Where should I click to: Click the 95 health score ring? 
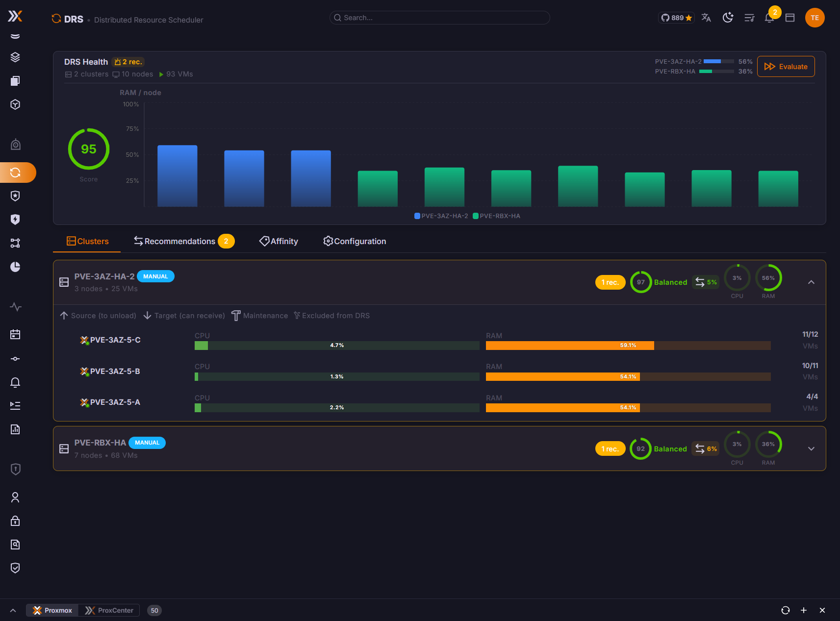pyautogui.click(x=89, y=149)
